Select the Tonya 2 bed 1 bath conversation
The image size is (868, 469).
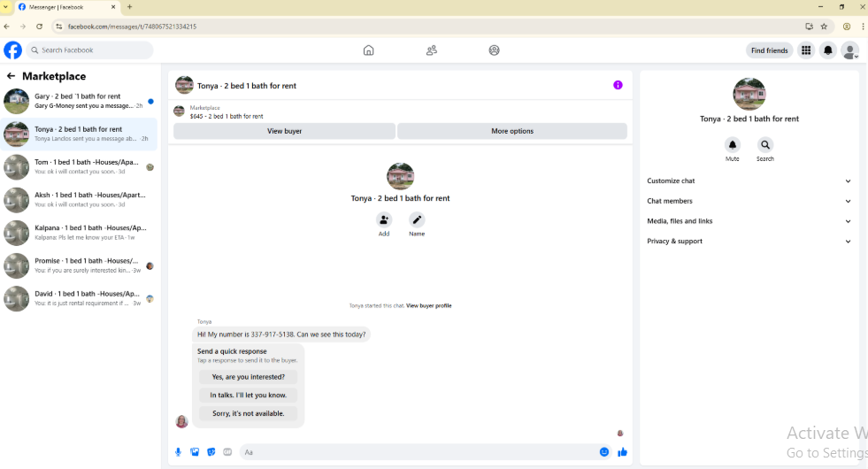[x=80, y=134]
